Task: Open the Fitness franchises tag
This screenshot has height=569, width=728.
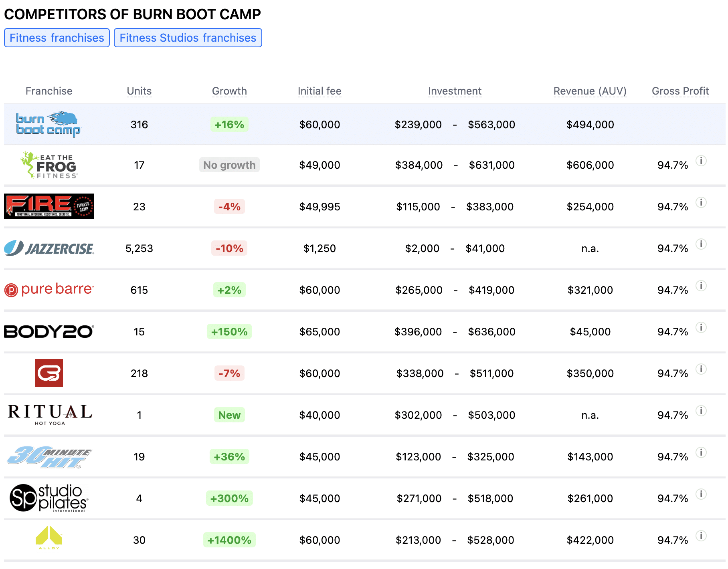Action: [x=57, y=38]
